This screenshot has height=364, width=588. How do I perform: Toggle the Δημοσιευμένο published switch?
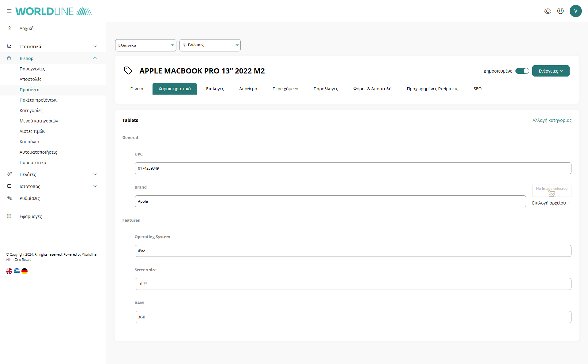click(x=522, y=71)
